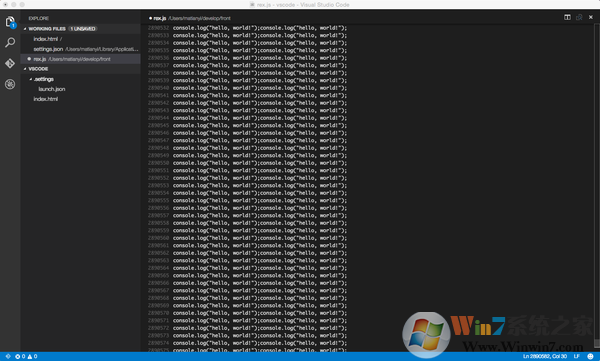Screen dimensions: 600x361
Task: Split the editor with split icon
Action: pos(567,17)
